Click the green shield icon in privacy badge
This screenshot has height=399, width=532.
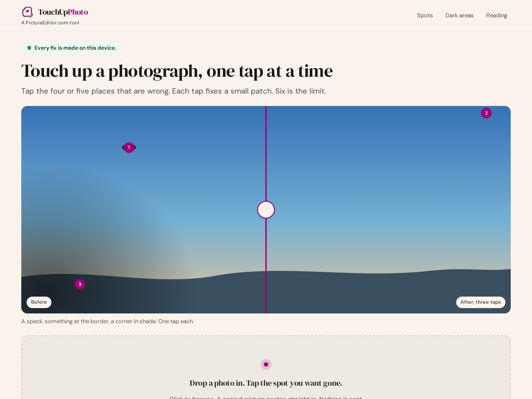point(29,48)
